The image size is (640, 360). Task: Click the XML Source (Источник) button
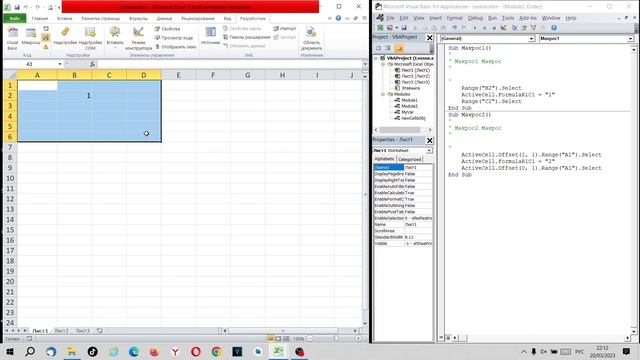tap(211, 36)
